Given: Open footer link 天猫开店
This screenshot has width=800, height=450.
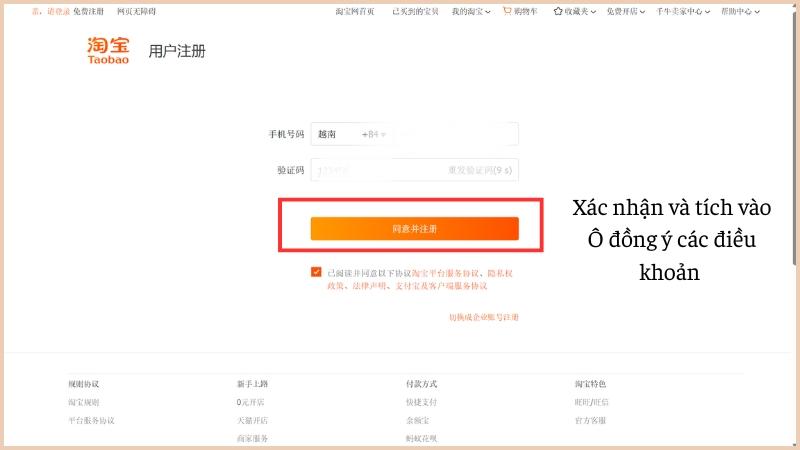Looking at the screenshot, I should click(252, 420).
